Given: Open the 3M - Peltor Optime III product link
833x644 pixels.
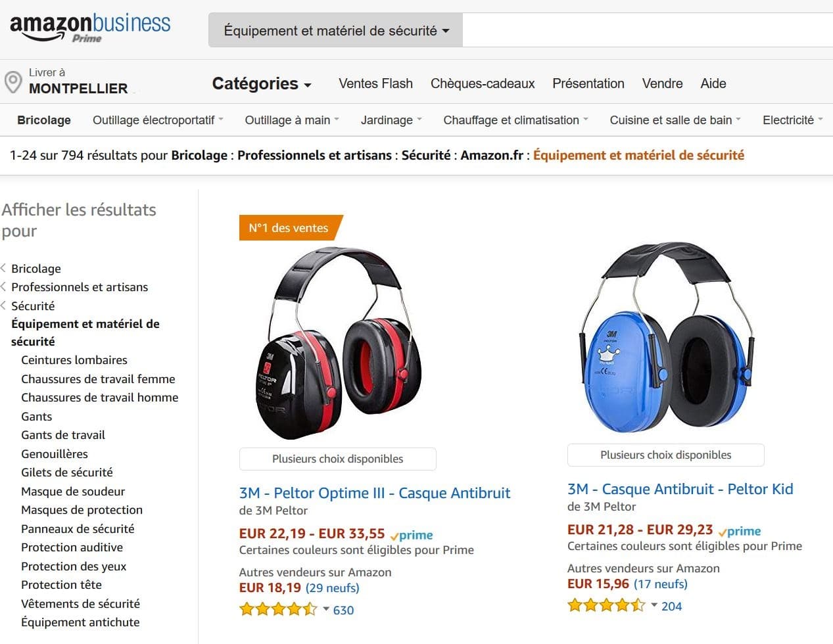Looking at the screenshot, I should (375, 493).
